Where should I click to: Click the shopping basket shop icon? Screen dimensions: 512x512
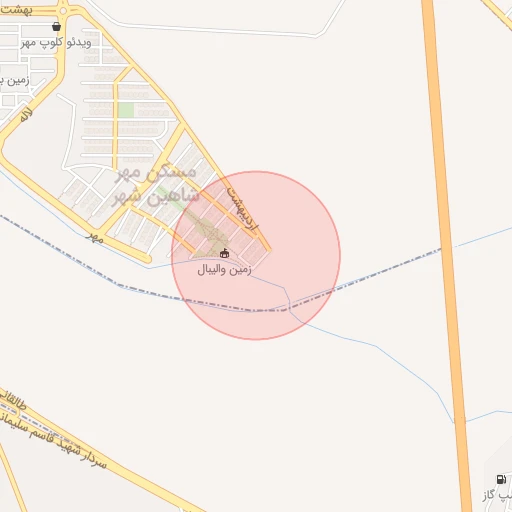56,26
